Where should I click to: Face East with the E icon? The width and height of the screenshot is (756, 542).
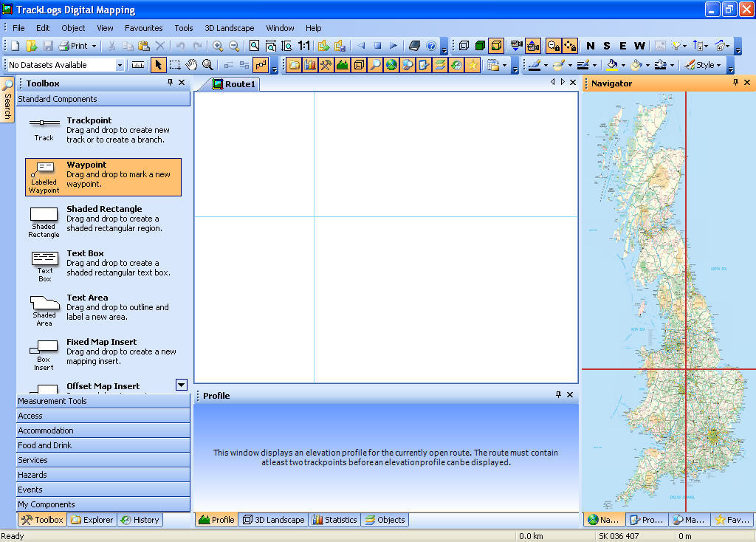coord(623,46)
